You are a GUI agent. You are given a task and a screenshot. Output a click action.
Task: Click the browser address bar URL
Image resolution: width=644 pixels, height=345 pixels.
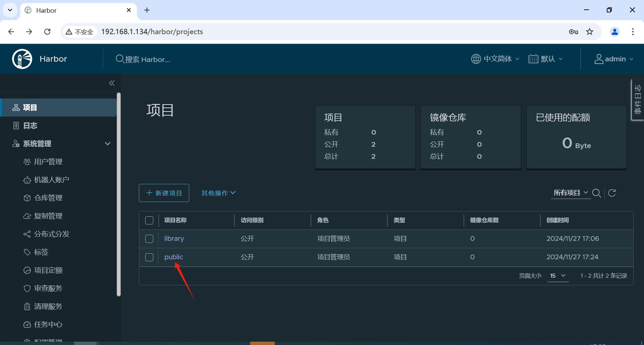tap(152, 32)
